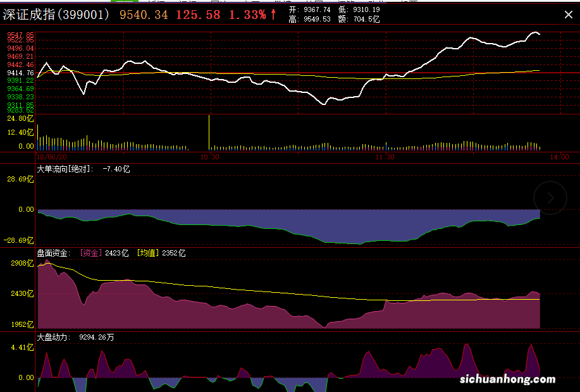Click the latest price value 9540.34

coord(144,15)
